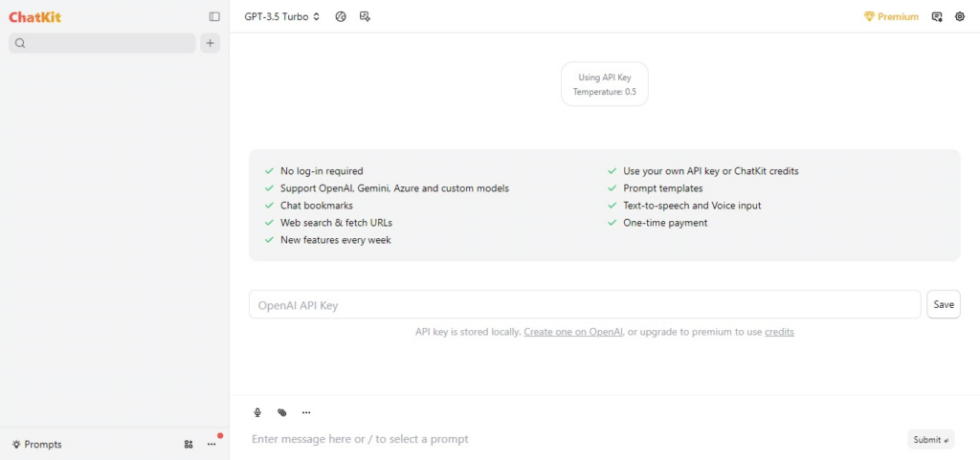This screenshot has height=460, width=980.
Task: Save the OpenAI API key
Action: 943,304
